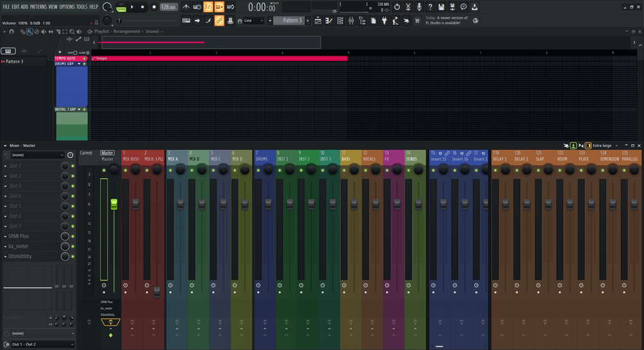Click the globe news icon
Screen dimensions: 644x350
click(475, 21)
